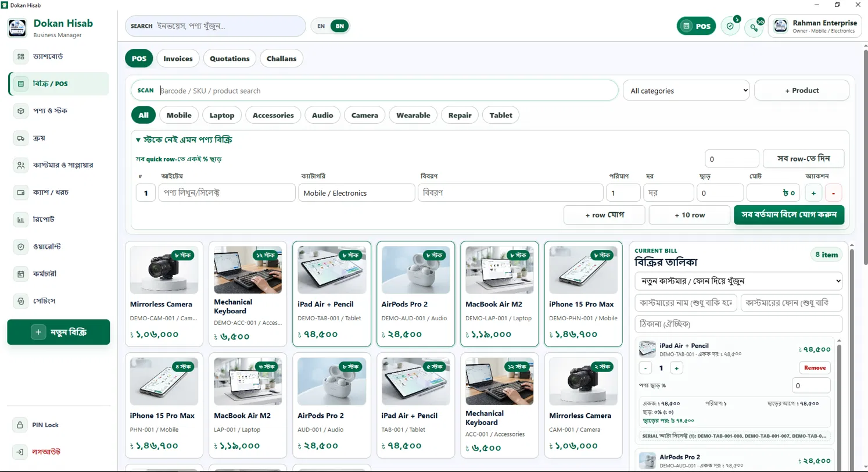Image resolution: width=868 pixels, height=472 pixels.
Task: Switch language to EN
Action: (x=321, y=26)
